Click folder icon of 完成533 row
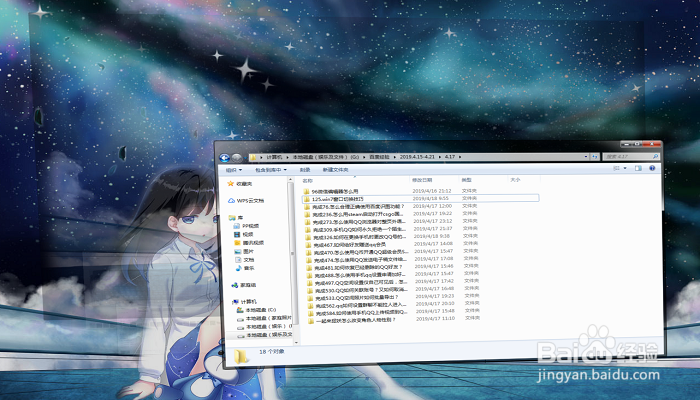 point(311,299)
